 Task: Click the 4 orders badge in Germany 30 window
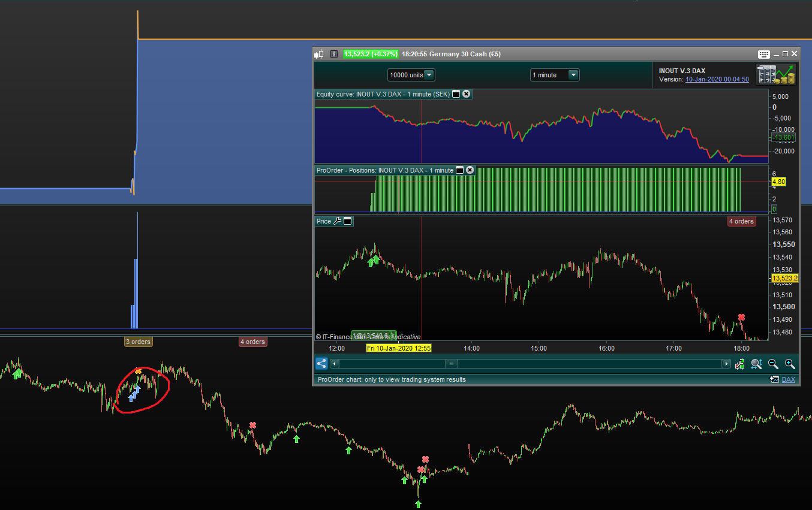pyautogui.click(x=741, y=221)
